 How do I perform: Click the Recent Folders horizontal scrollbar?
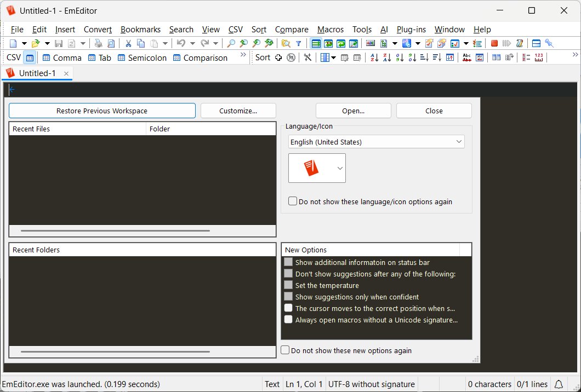coord(115,351)
